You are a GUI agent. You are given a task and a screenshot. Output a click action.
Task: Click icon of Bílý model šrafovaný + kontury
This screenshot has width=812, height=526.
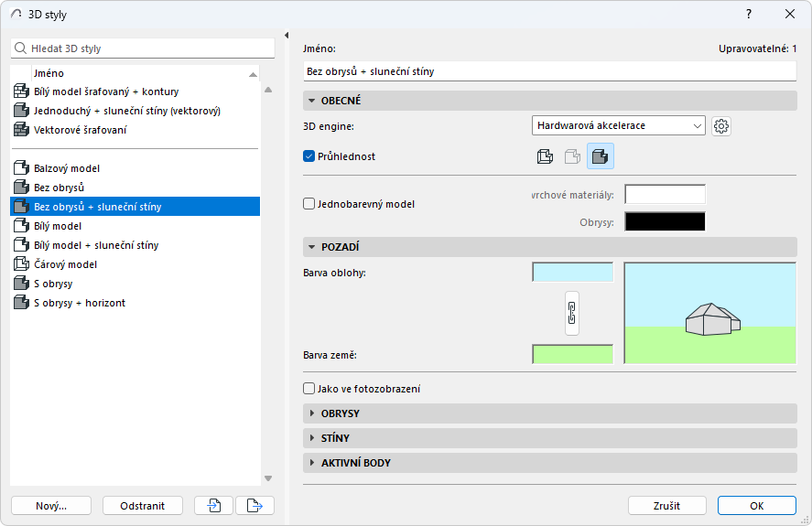pos(21,91)
